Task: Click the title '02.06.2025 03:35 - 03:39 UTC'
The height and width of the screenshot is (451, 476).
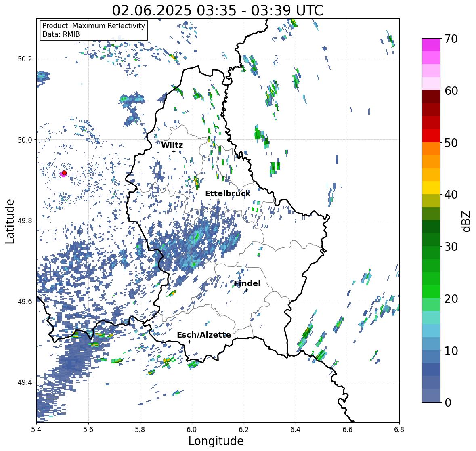Action: 218,10
